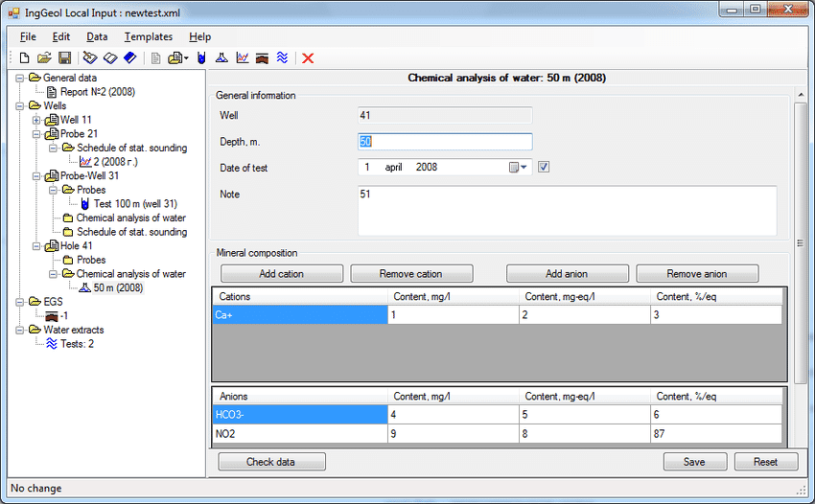Viewport: 815px width, 504px height.
Task: Click the Check data button
Action: point(271,462)
